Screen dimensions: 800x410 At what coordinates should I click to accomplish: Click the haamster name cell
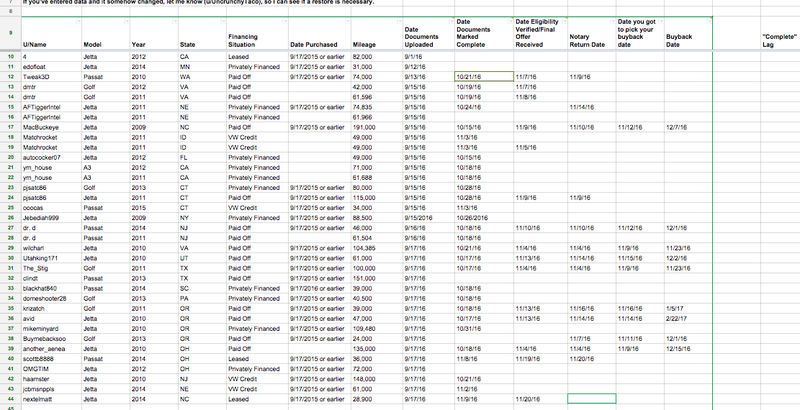[x=51, y=379]
